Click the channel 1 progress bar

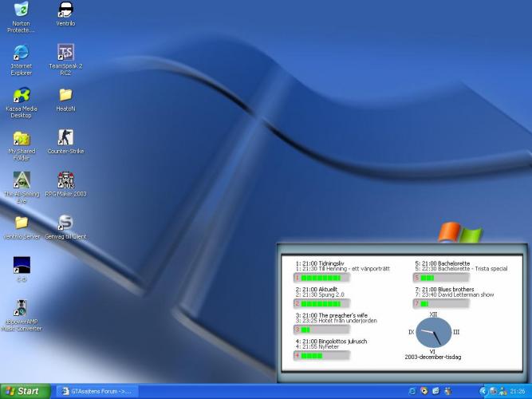pos(323,278)
